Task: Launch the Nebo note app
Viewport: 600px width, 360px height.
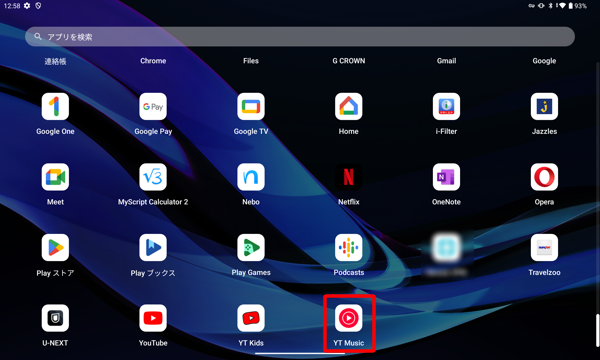Action: [x=251, y=177]
